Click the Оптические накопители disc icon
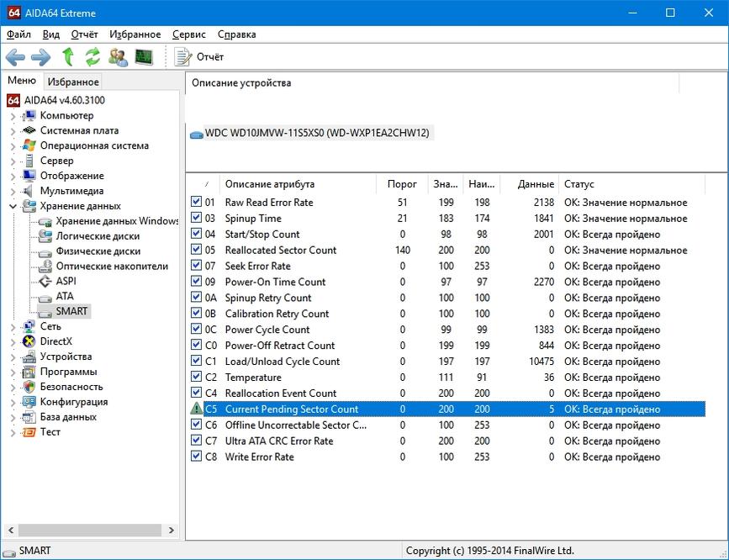This screenshot has width=729, height=560. coord(45,266)
